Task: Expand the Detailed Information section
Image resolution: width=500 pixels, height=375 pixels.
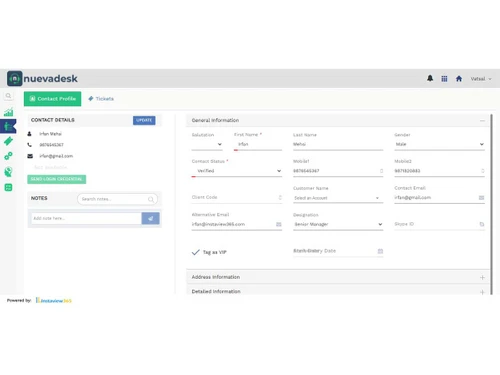Action: pyautogui.click(x=482, y=292)
